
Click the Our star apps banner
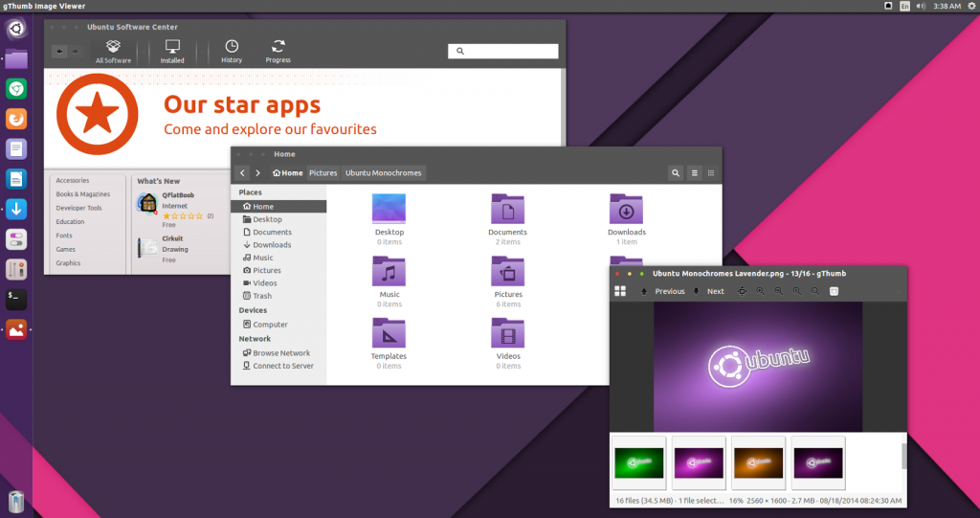[303, 117]
